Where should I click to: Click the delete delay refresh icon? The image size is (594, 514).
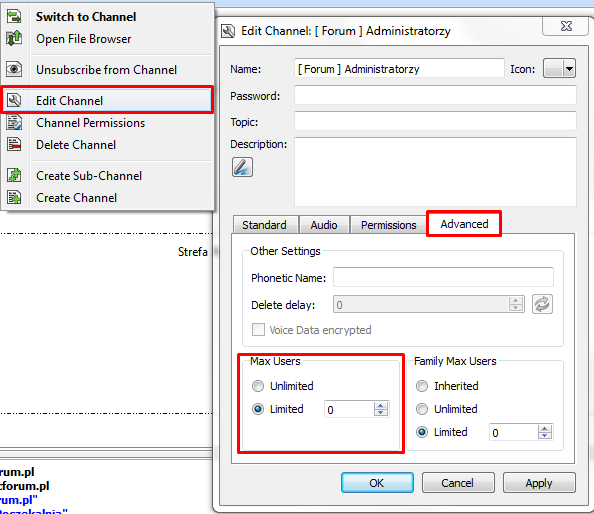542,304
